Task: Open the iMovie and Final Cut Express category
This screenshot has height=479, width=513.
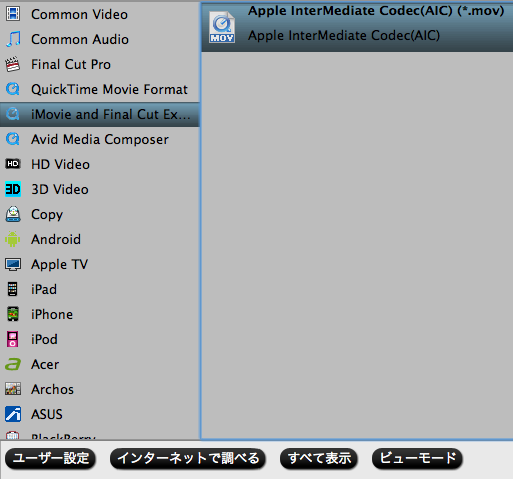Action: tap(100, 114)
